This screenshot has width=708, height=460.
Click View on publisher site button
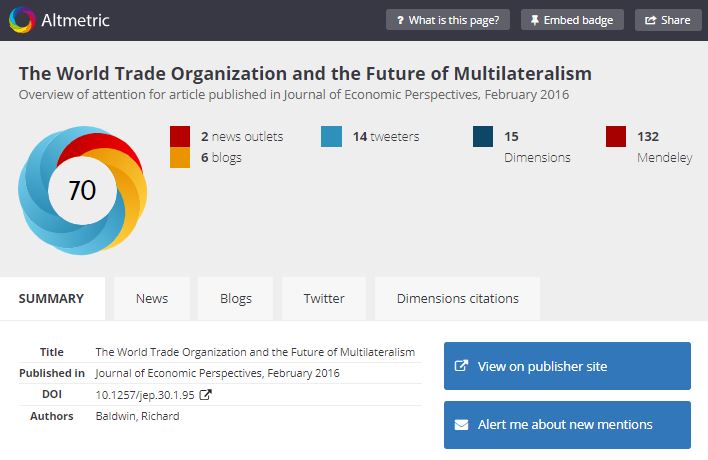567,366
